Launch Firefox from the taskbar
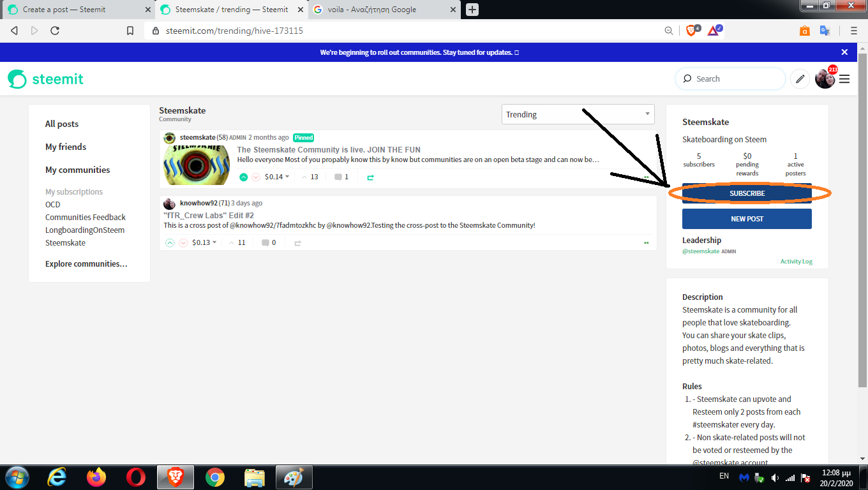The width and height of the screenshot is (868, 490). pos(96,477)
